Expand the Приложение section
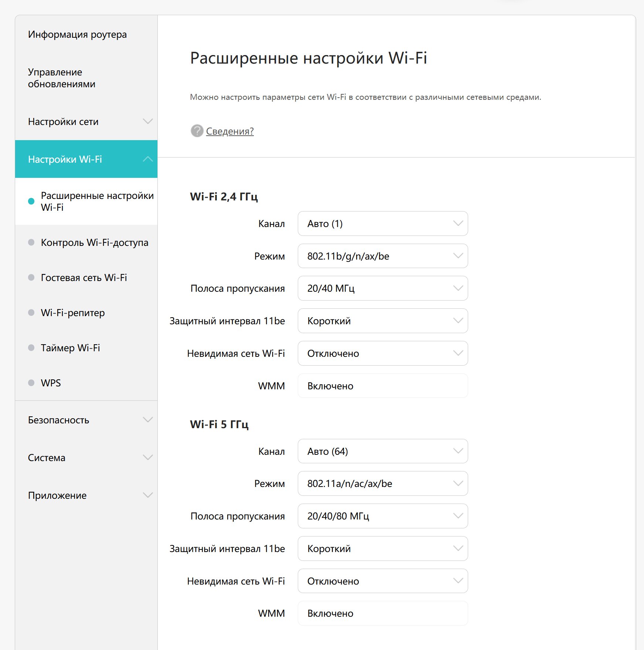The height and width of the screenshot is (650, 644). point(86,495)
